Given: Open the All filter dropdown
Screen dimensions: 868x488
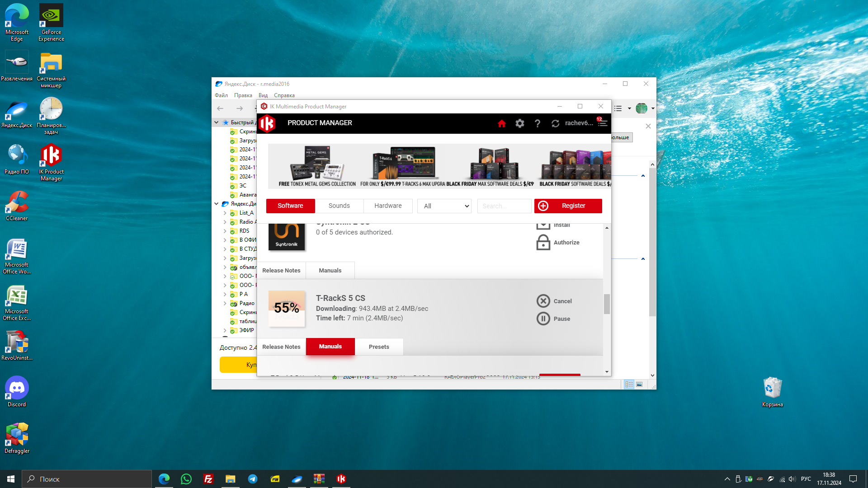Looking at the screenshot, I should (x=444, y=206).
